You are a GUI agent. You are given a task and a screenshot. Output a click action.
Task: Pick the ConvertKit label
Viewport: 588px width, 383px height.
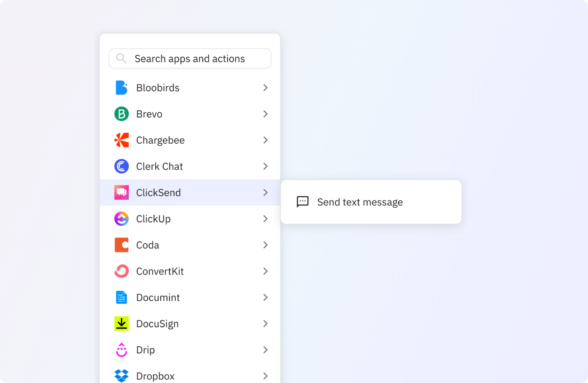pos(160,271)
